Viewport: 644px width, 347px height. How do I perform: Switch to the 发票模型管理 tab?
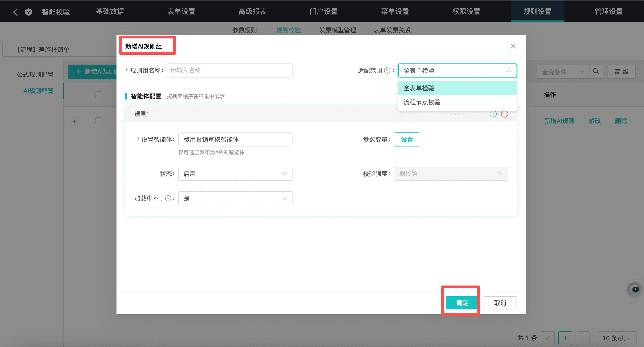tap(338, 30)
